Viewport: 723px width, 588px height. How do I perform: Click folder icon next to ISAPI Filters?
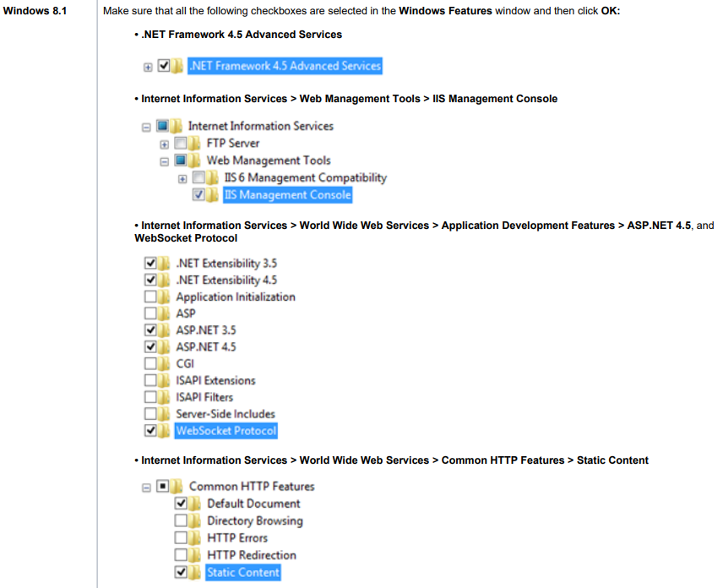(167, 397)
